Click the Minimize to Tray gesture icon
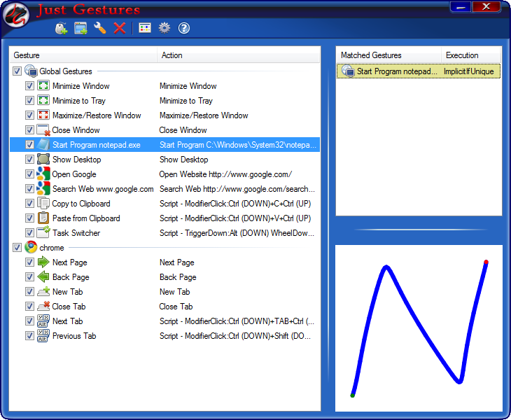 point(43,100)
